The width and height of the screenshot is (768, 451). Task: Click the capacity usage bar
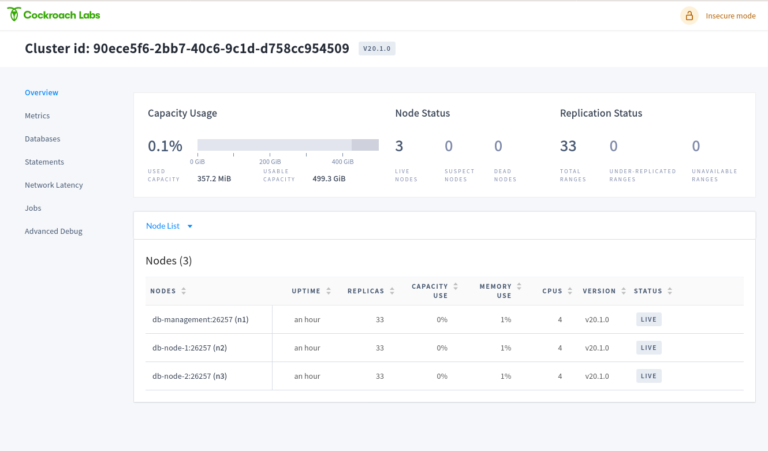[287, 145]
